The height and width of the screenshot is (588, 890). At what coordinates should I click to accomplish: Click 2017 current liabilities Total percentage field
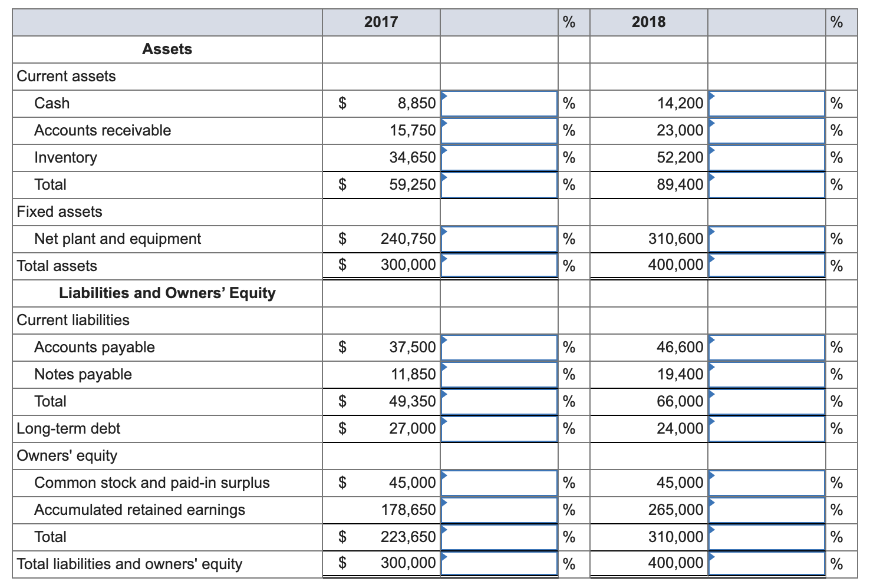coord(499,402)
